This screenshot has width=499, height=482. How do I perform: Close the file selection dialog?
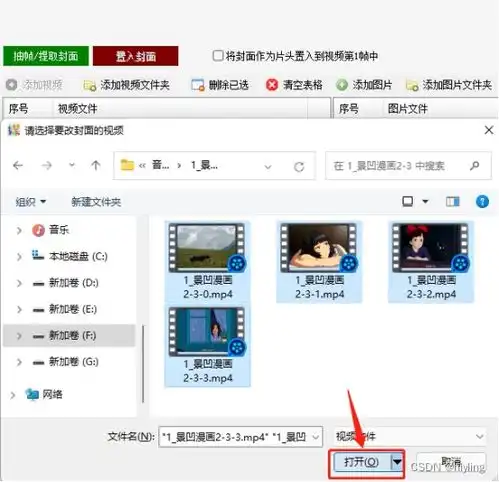coord(489,130)
